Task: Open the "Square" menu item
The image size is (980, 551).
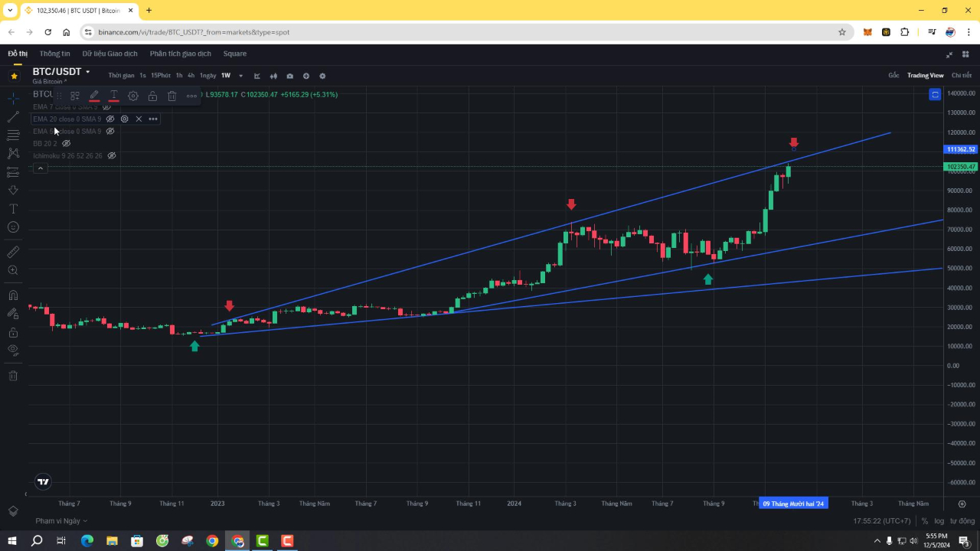Action: point(234,54)
